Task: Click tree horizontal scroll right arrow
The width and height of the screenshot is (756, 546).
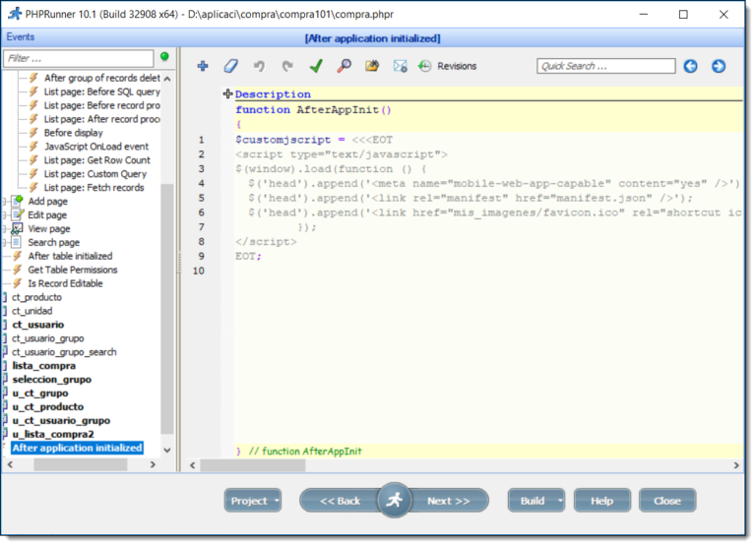Action: click(153, 464)
